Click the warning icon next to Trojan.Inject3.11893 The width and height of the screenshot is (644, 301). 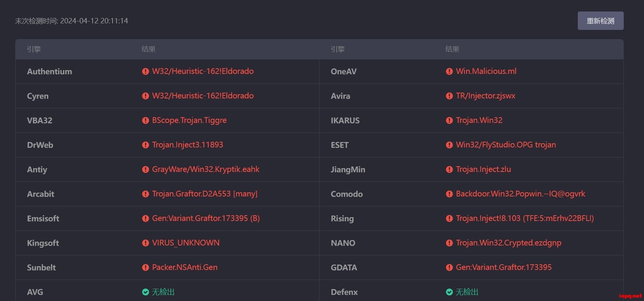pyautogui.click(x=145, y=145)
